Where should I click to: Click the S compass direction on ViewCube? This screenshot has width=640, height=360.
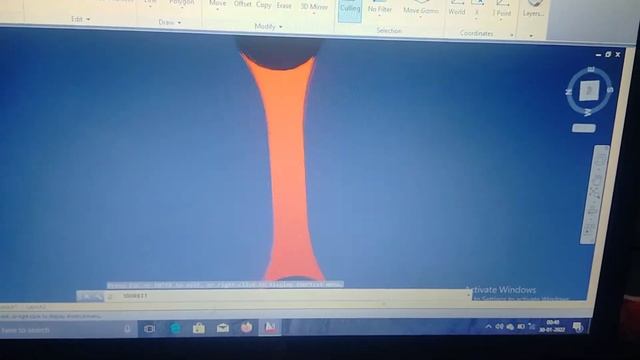(610, 89)
